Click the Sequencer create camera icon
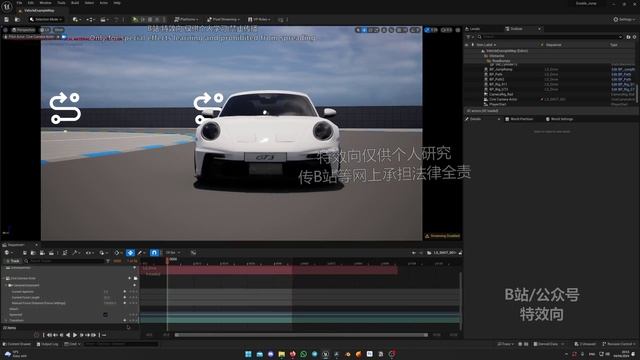640x360 pixels. 42,253
